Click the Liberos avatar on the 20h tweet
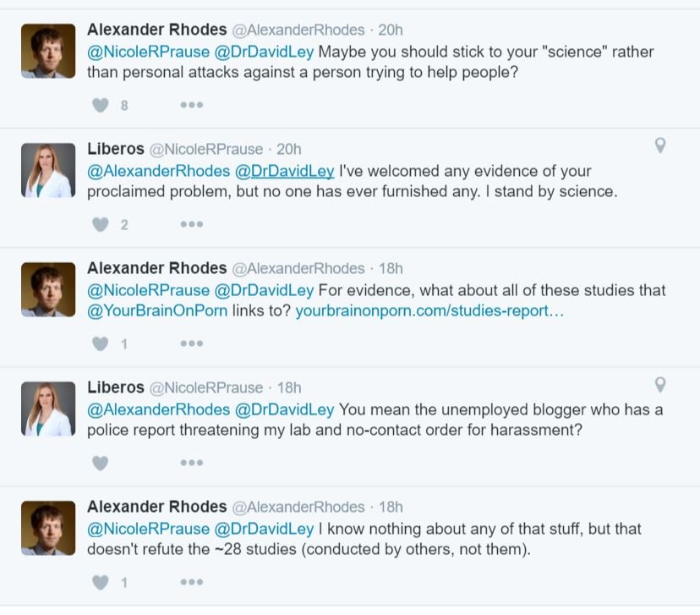 pos(48,171)
